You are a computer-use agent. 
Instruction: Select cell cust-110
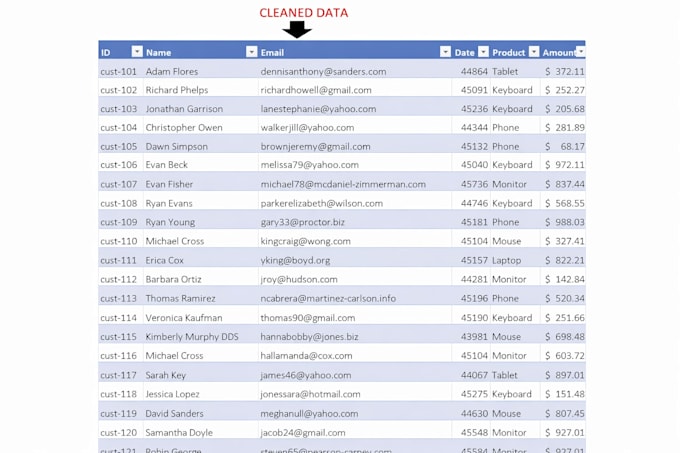tap(118, 241)
